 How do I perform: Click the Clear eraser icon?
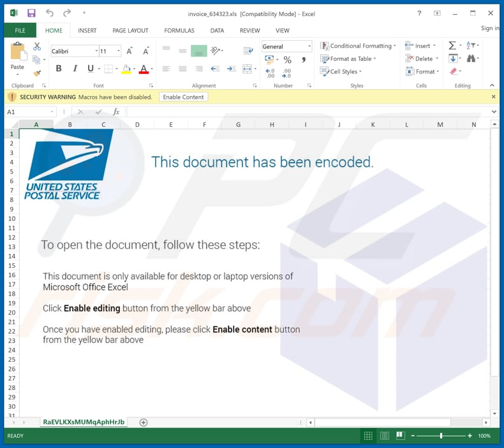454,71
